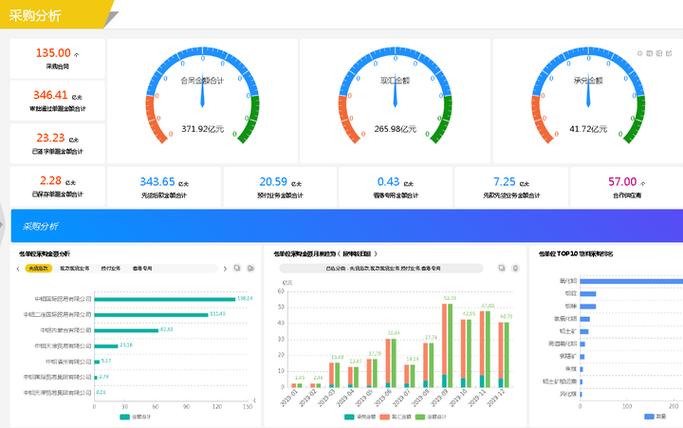Image resolution: width=683 pixels, height=428 pixels.
Task: Click the third small toolbar icon on the third gauge card
Action: (659, 53)
